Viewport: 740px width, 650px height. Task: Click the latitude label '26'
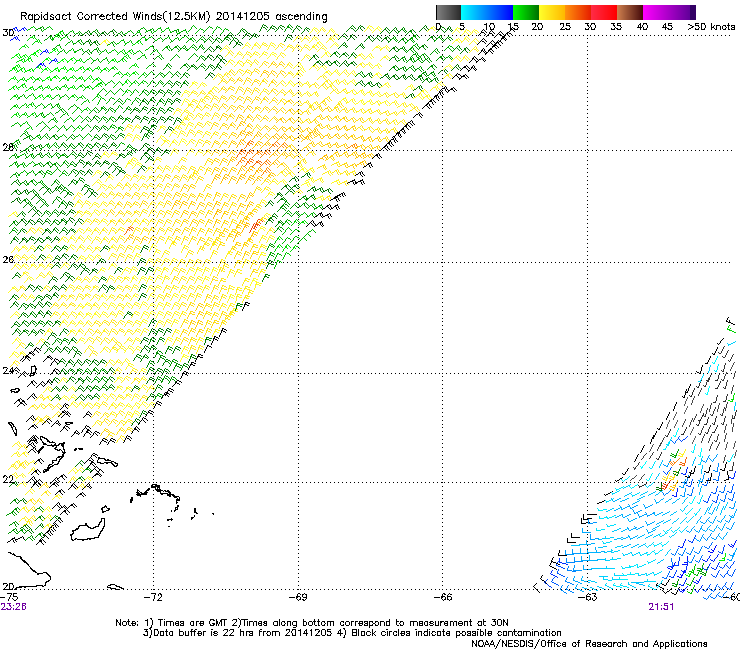point(8,260)
